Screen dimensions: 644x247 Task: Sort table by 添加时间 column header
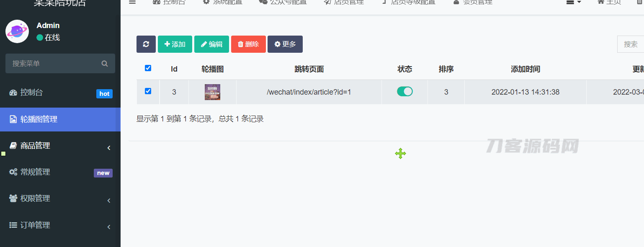(525, 69)
